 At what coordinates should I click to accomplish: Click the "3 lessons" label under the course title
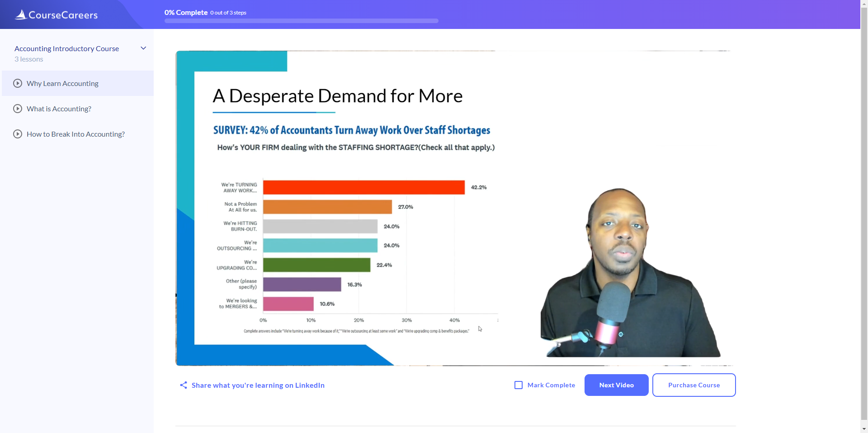tap(28, 59)
